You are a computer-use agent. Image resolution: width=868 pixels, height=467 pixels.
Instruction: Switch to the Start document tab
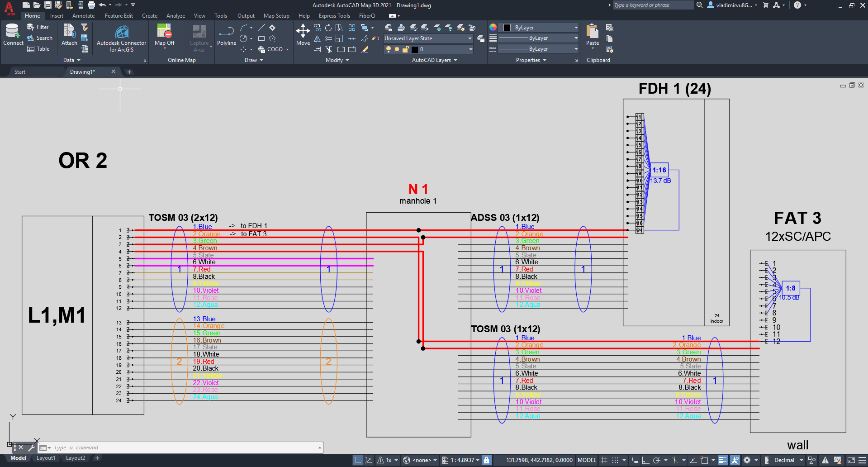click(20, 72)
